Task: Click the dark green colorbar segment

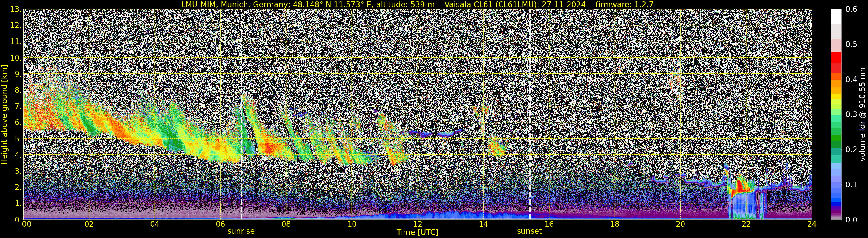Action: tap(836, 144)
